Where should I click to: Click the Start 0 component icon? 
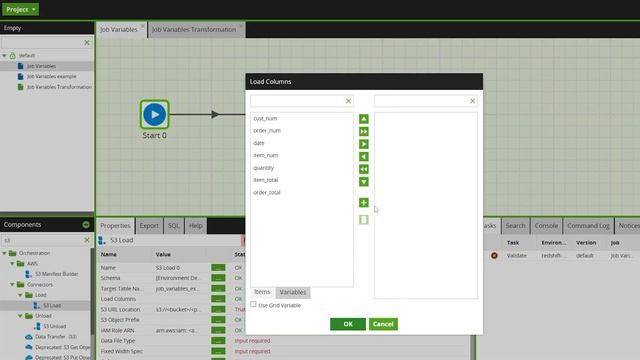pos(154,115)
